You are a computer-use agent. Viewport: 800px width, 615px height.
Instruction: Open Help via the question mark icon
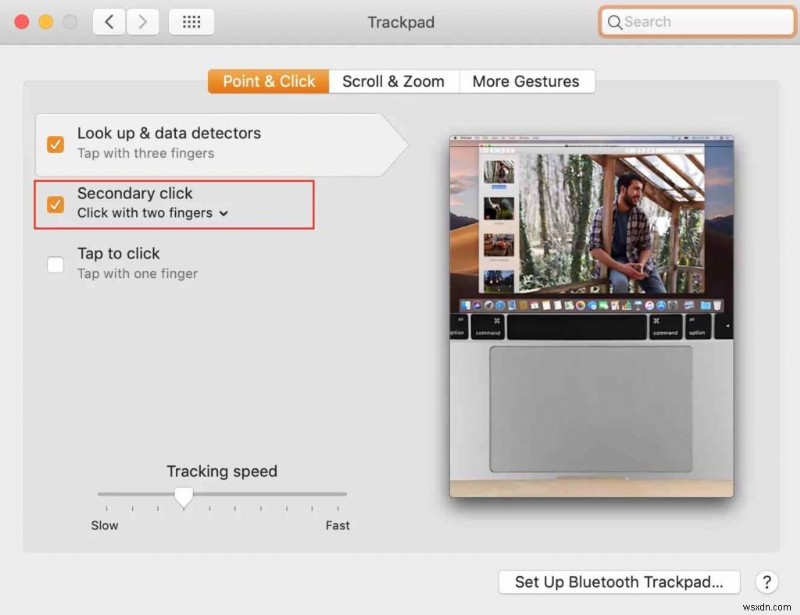tap(766, 582)
